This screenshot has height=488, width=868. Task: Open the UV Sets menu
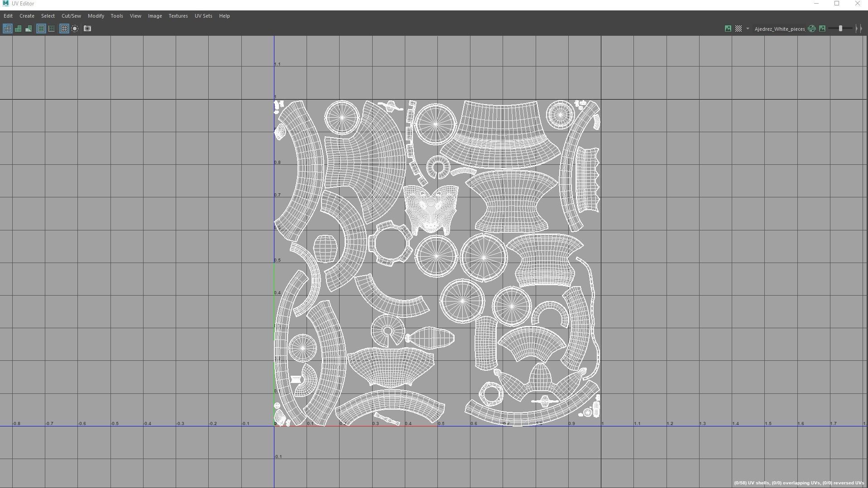(203, 16)
